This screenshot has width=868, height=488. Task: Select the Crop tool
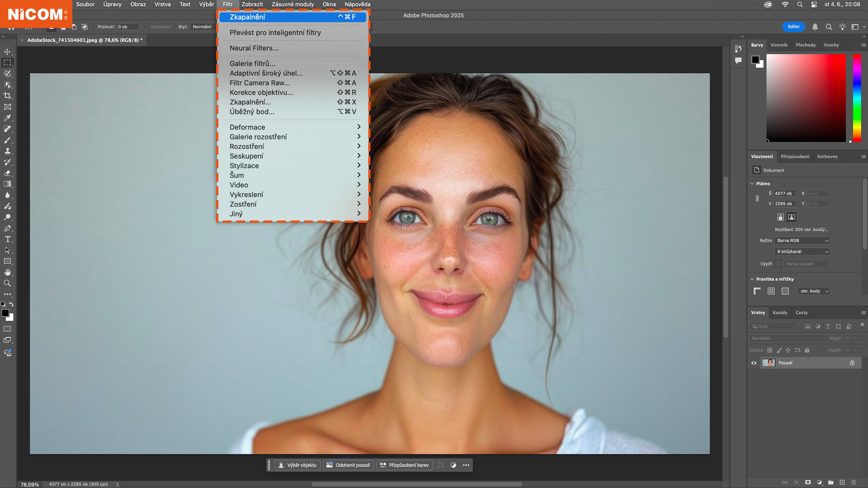tap(7, 96)
